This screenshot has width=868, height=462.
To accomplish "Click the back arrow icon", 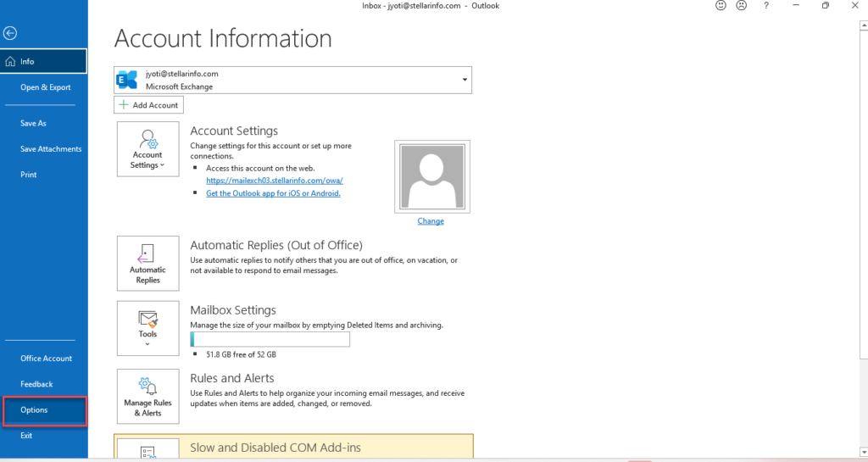I will click(10, 34).
